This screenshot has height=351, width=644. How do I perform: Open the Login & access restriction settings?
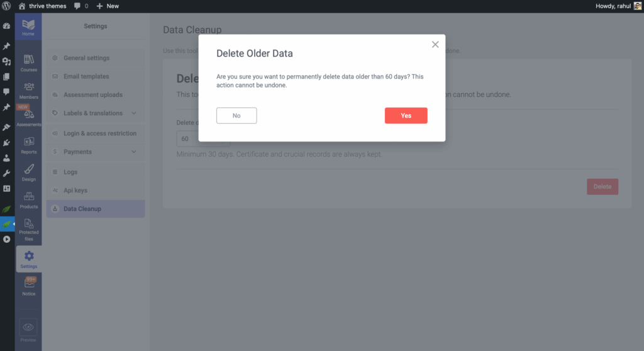click(x=99, y=133)
